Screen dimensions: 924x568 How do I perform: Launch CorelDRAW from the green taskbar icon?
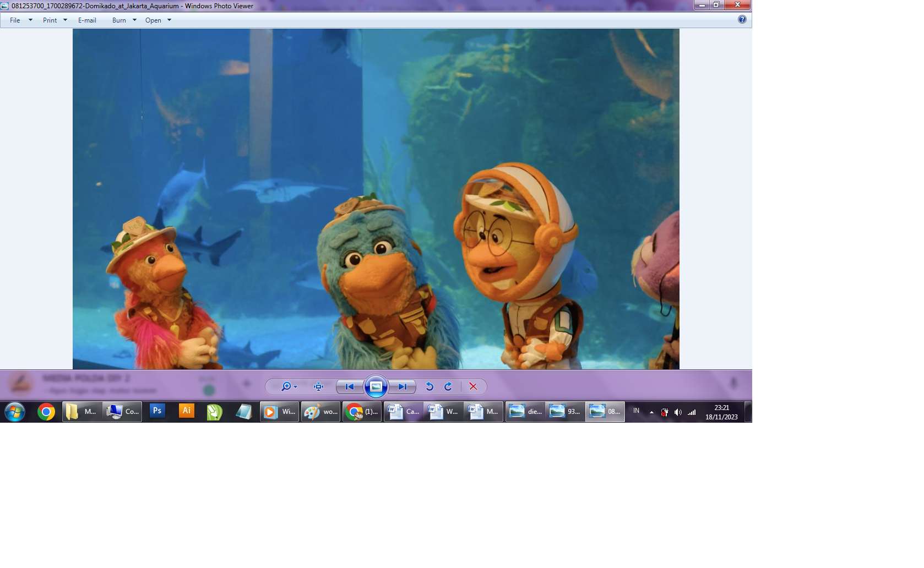point(215,412)
